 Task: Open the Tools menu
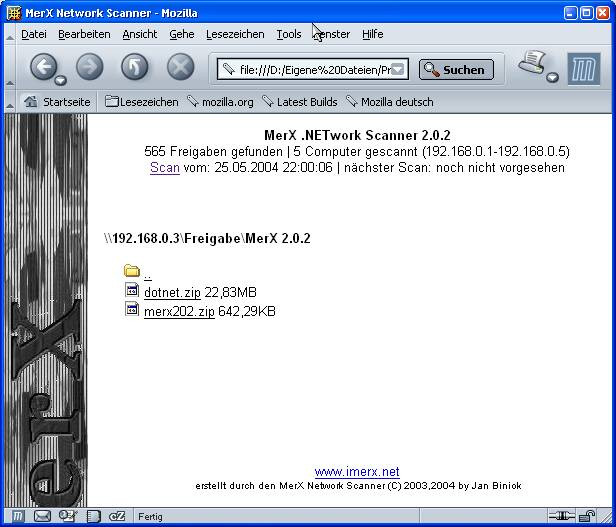tap(289, 34)
